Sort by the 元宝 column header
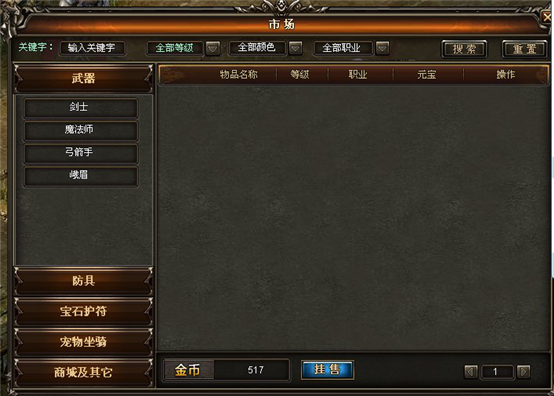 click(x=427, y=75)
